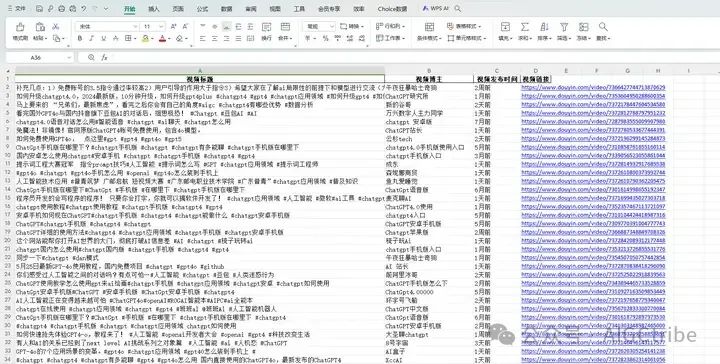The height and width of the screenshot is (364, 720).
Task: Switch to the View (视图) tab
Action: (275, 9)
